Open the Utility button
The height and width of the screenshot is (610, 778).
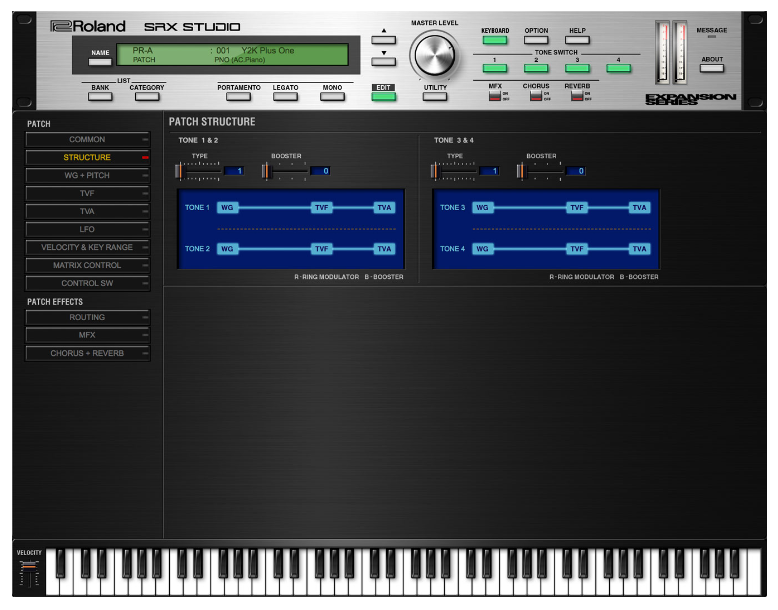coord(435,96)
